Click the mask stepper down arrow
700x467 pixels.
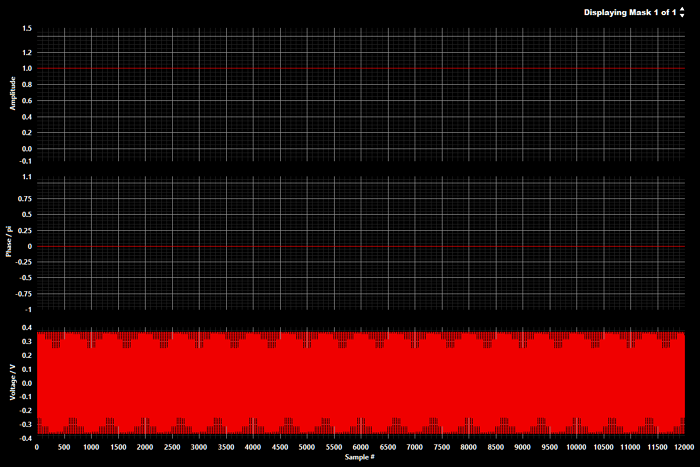683,16
